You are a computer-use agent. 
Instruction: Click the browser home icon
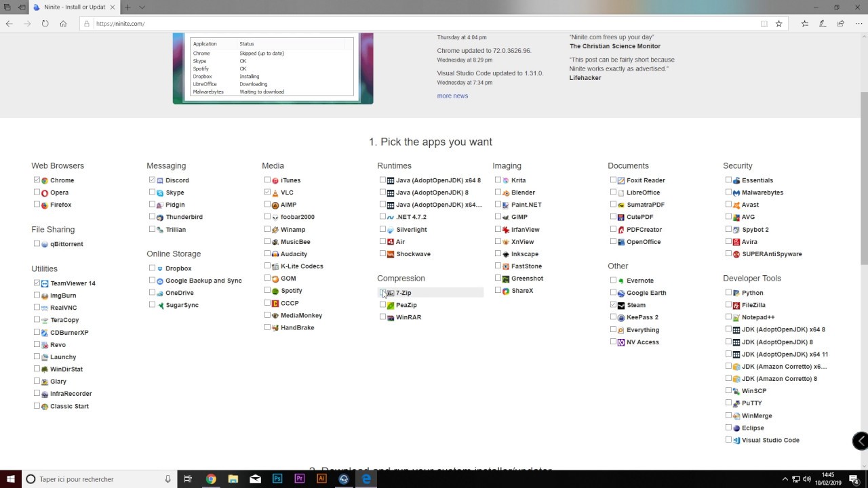tap(63, 24)
